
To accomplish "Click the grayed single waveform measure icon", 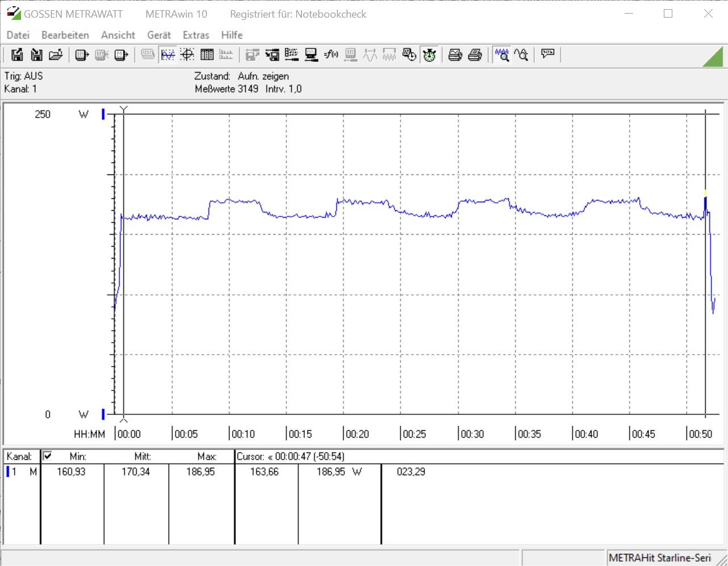I will 370,55.
